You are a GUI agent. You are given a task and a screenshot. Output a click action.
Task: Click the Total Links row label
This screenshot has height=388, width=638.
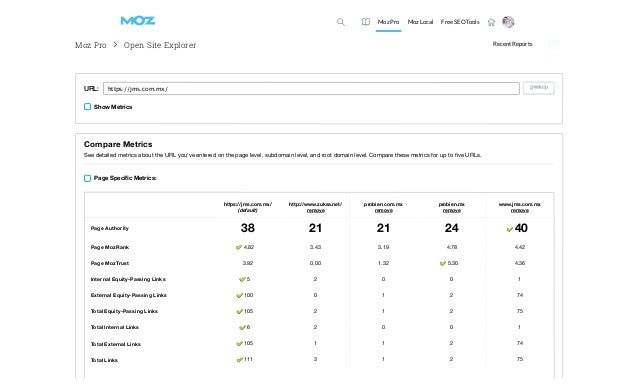pos(104,360)
